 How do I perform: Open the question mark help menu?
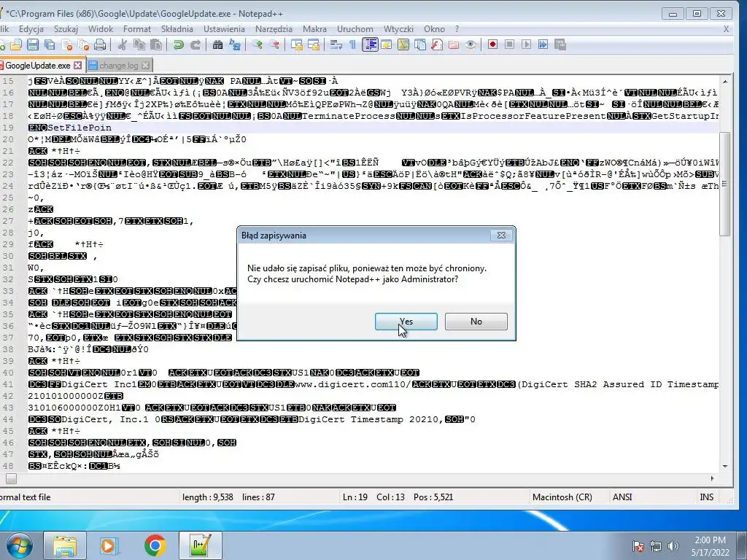pos(457,29)
